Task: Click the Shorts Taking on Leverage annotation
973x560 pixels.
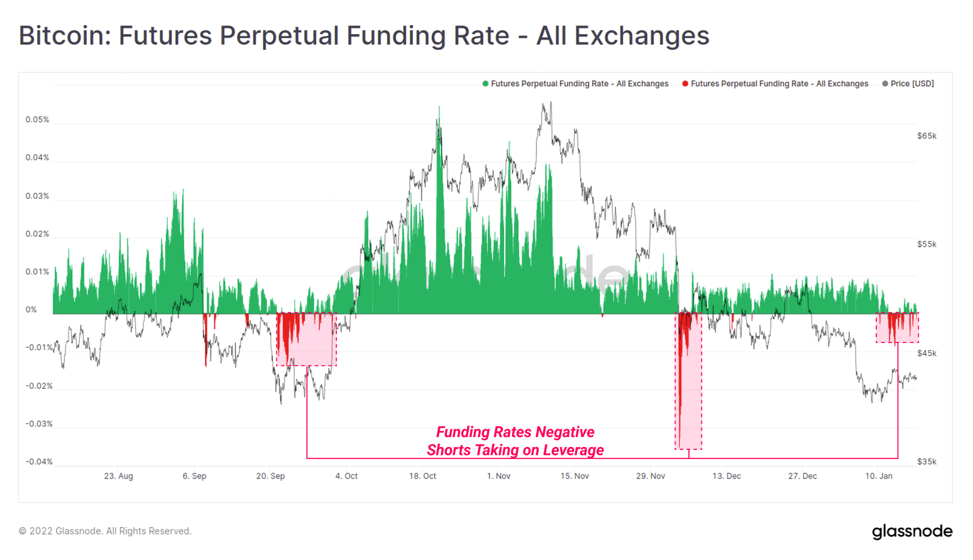Action: 515,450
